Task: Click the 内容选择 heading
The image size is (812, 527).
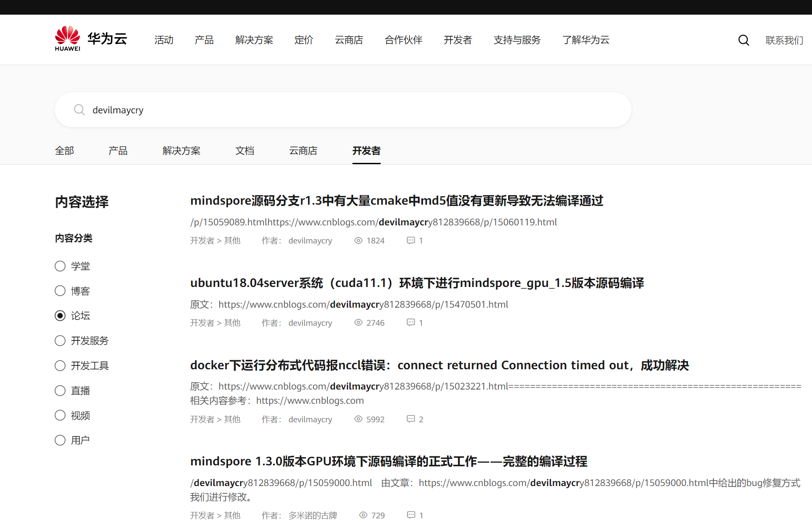Action: pyautogui.click(x=82, y=202)
